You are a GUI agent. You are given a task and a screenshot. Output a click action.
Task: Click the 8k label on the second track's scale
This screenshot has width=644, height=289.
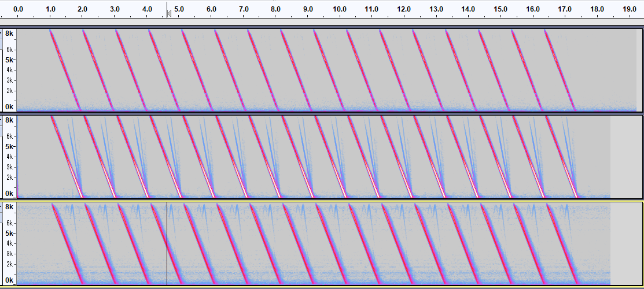coord(9,120)
